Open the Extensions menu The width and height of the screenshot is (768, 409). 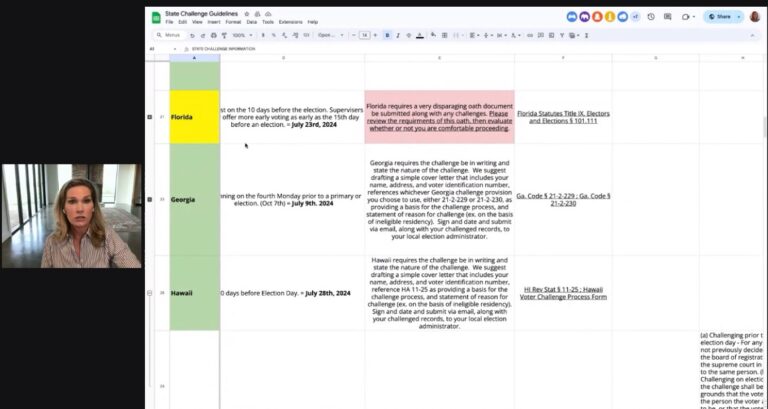pyautogui.click(x=290, y=21)
